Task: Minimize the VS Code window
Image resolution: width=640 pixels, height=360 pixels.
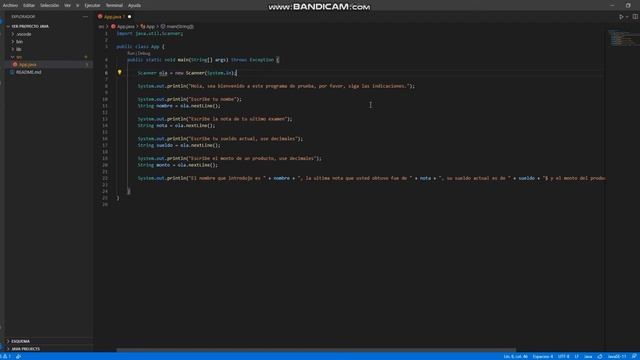Action: click(612, 5)
